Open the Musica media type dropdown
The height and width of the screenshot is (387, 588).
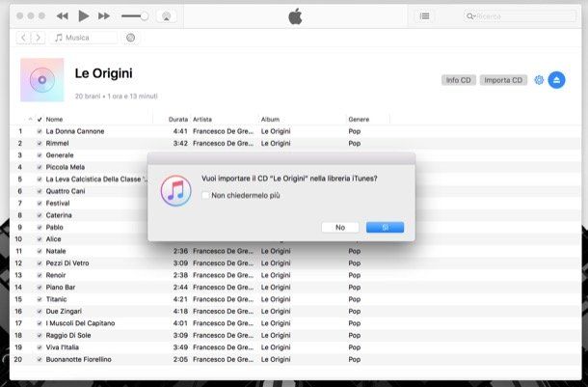[x=83, y=38]
